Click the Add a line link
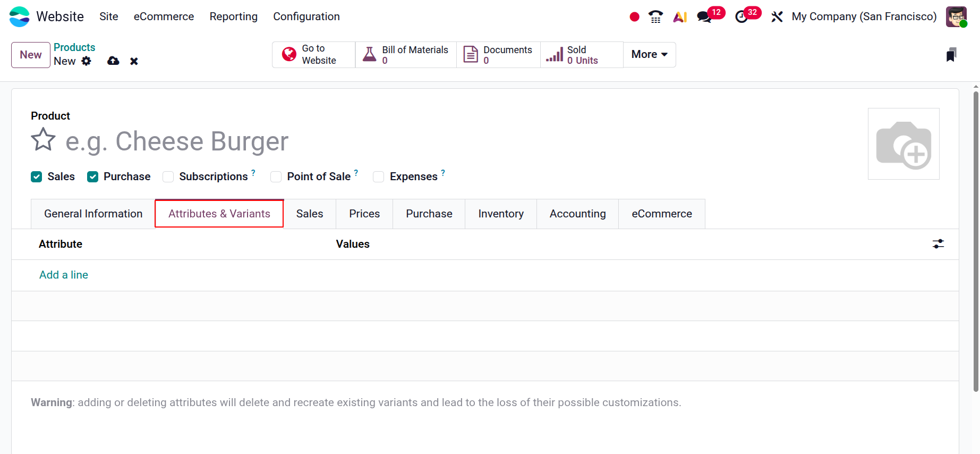980x454 pixels. click(x=64, y=275)
